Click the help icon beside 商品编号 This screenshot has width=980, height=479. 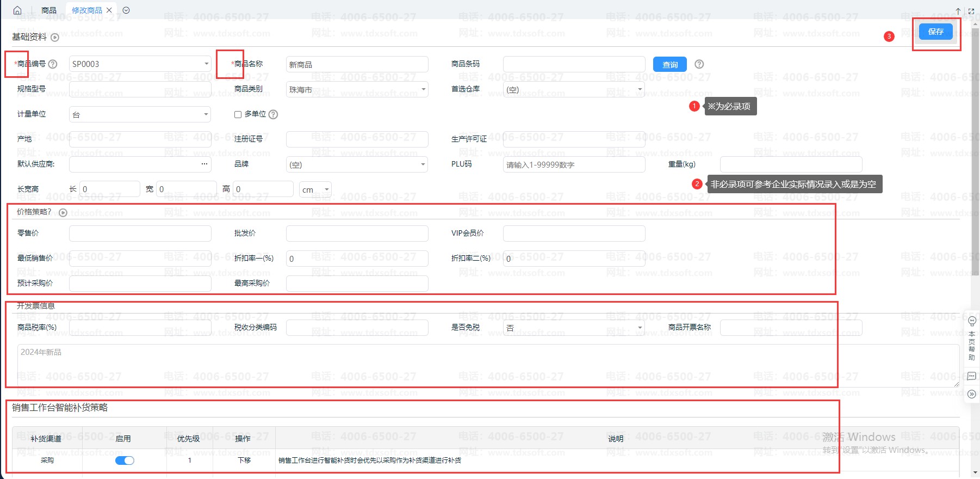click(53, 64)
